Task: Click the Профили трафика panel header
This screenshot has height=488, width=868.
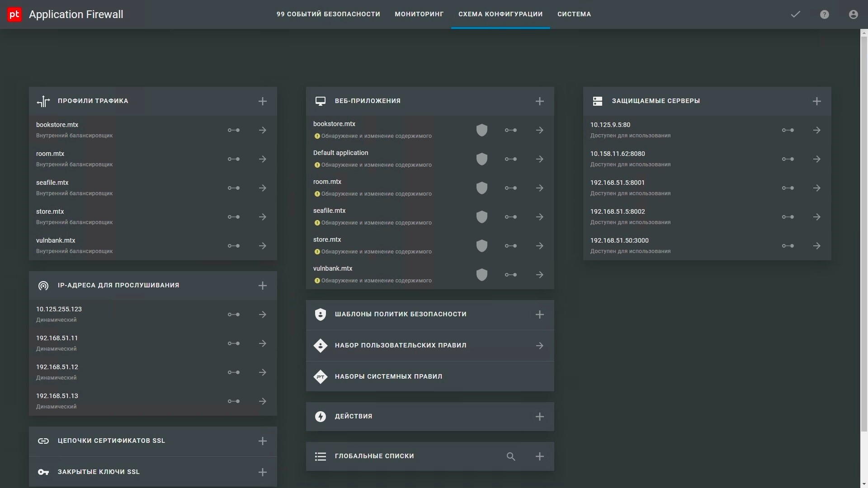Action: (153, 101)
